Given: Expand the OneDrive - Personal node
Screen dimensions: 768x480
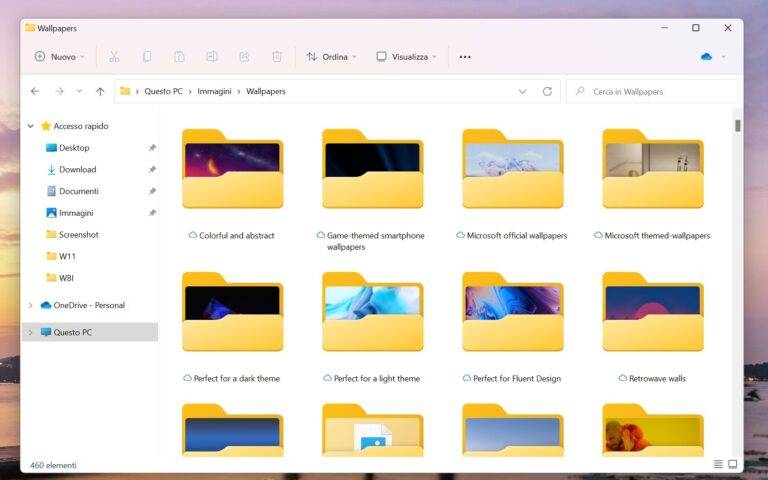Looking at the screenshot, I should pos(30,305).
